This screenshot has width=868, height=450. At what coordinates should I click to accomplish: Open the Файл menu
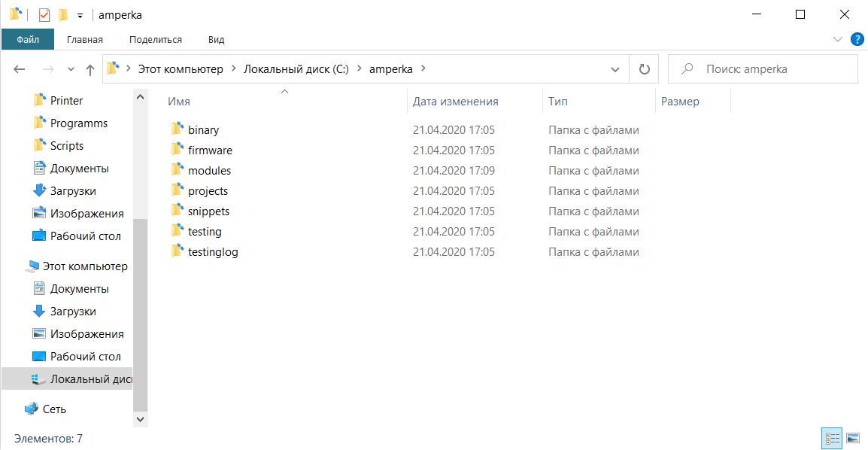tap(28, 39)
